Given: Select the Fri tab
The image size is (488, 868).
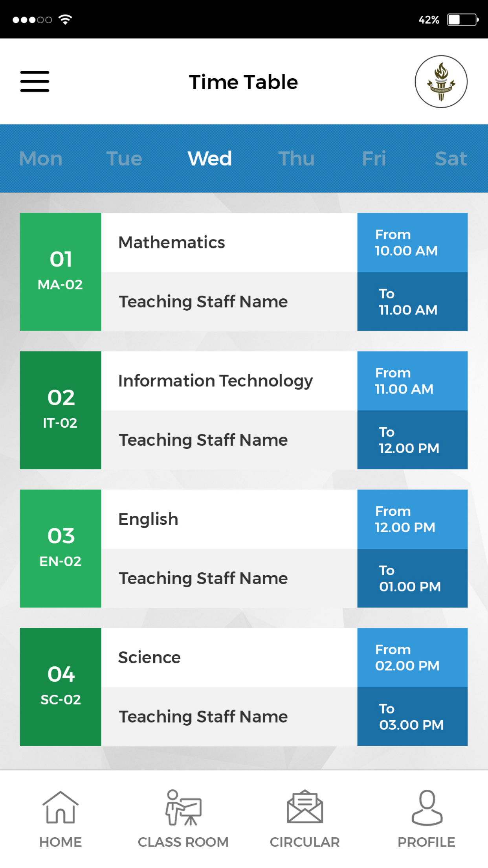Looking at the screenshot, I should pyautogui.click(x=374, y=159).
